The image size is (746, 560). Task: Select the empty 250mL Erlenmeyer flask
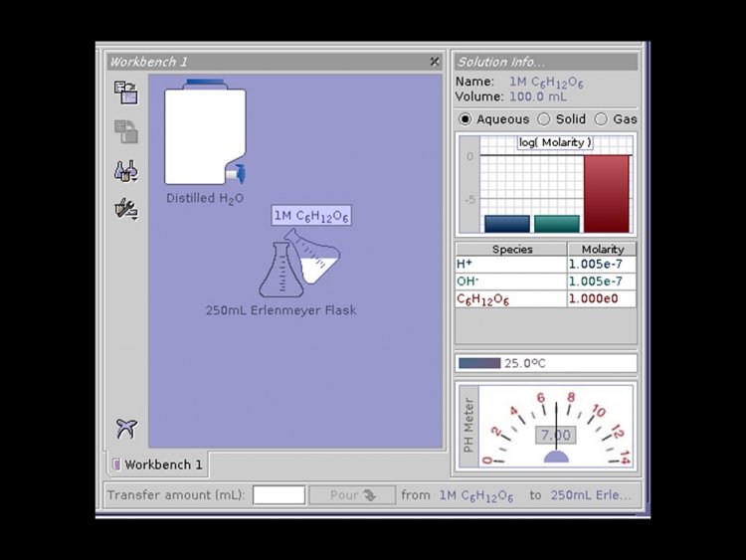pyautogui.click(x=280, y=270)
